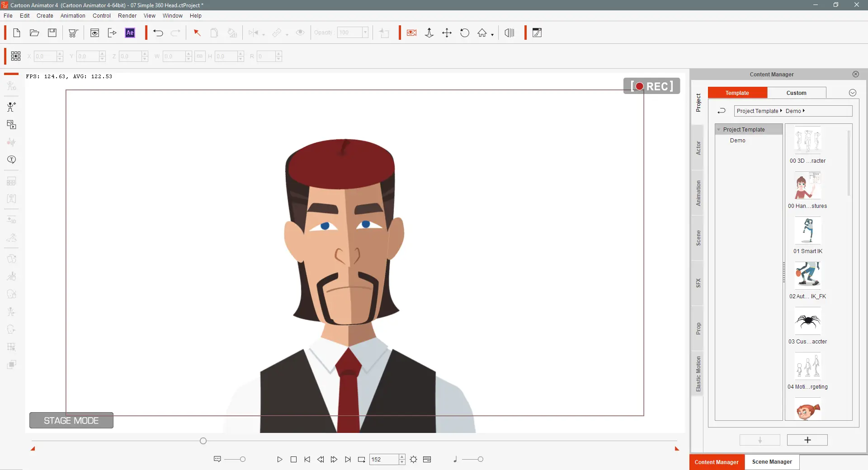The image size is (868, 470).
Task: Click the rotate camera icon
Action: [x=464, y=33]
